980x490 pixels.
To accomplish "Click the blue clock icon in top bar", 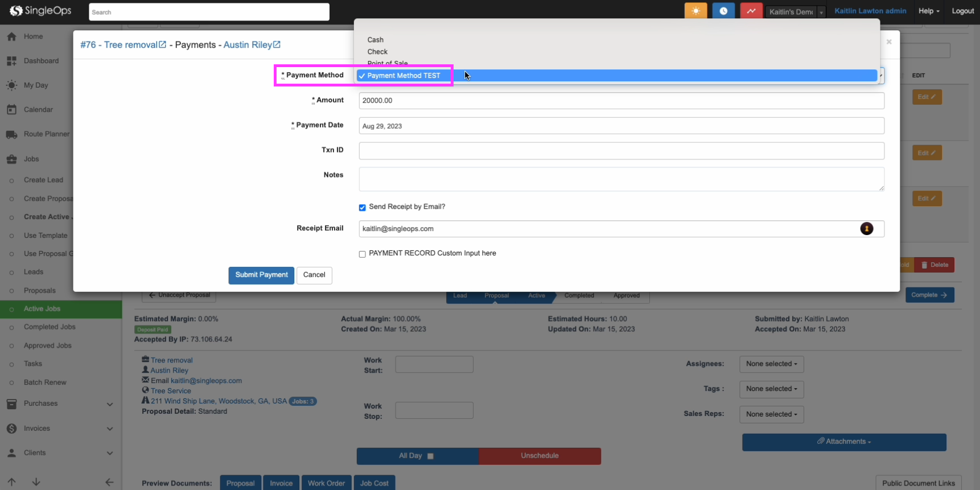I will (723, 11).
